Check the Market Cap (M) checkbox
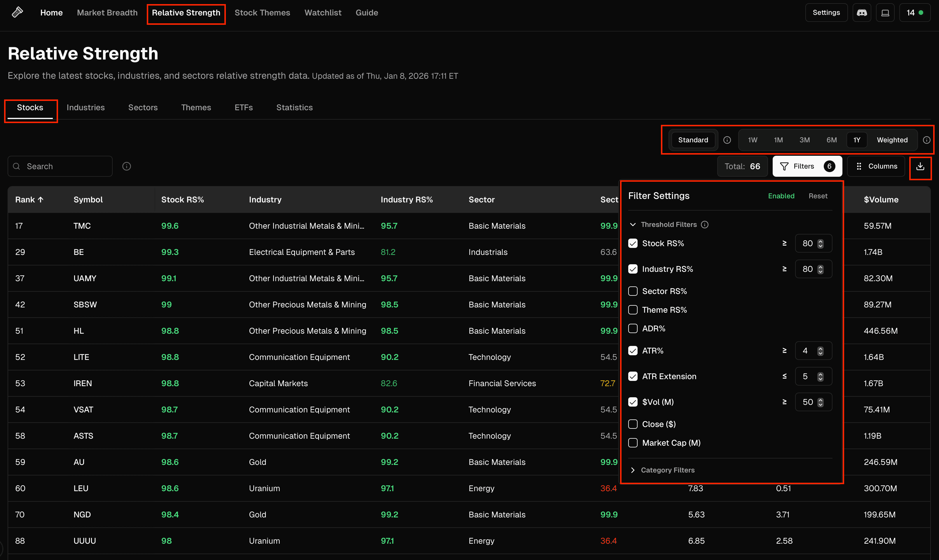Screen dimensions: 939x560 (x=633, y=443)
